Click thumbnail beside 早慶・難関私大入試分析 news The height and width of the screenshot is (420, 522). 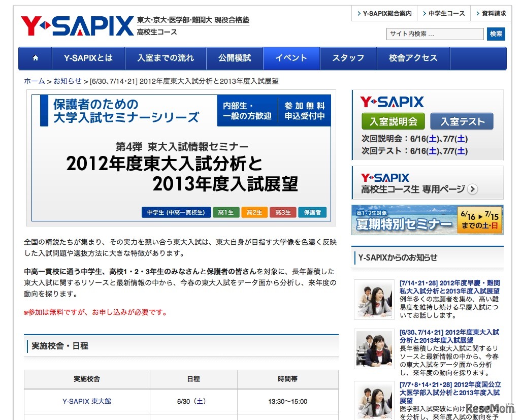[374, 299]
